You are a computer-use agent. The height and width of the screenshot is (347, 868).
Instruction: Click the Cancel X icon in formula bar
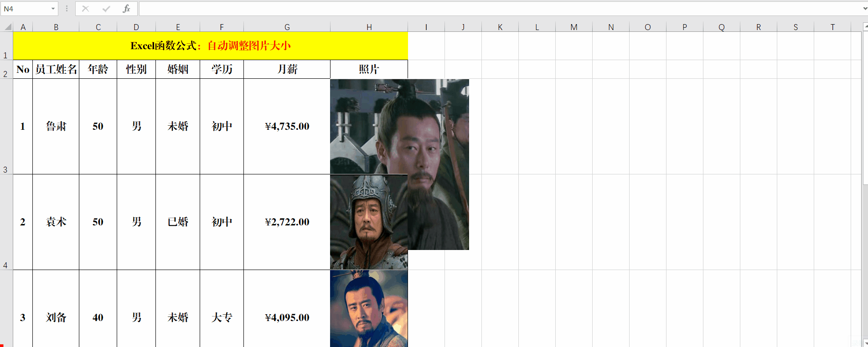(86, 9)
